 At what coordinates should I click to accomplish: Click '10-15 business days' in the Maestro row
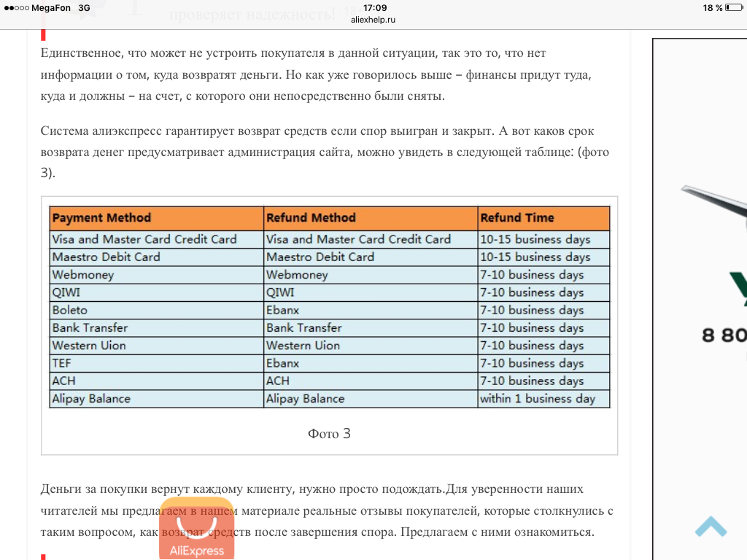click(543, 257)
